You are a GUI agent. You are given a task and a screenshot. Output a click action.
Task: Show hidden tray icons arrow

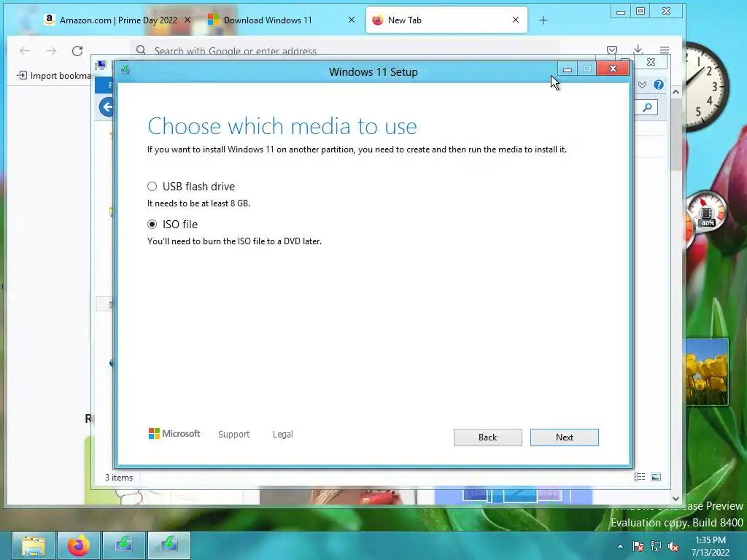click(x=620, y=546)
